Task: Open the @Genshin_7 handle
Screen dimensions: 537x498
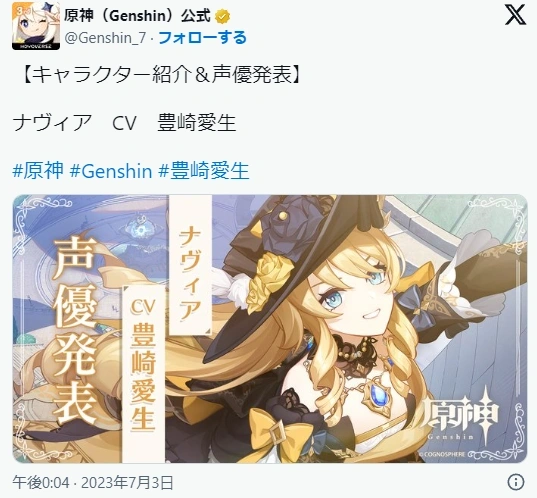Action: point(106,38)
